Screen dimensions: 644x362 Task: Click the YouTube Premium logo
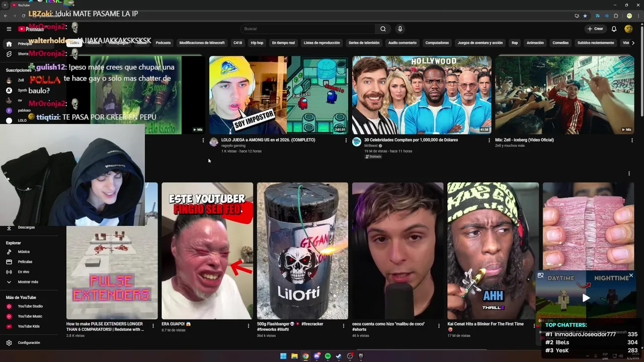point(31,29)
